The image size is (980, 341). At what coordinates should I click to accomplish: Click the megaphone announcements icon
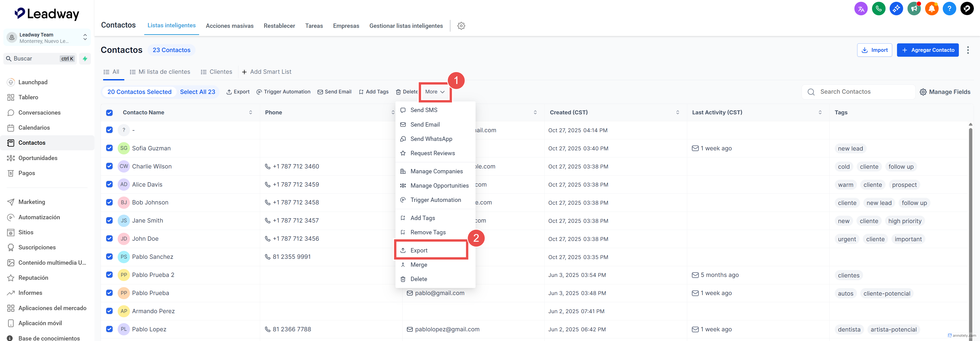[914, 8]
